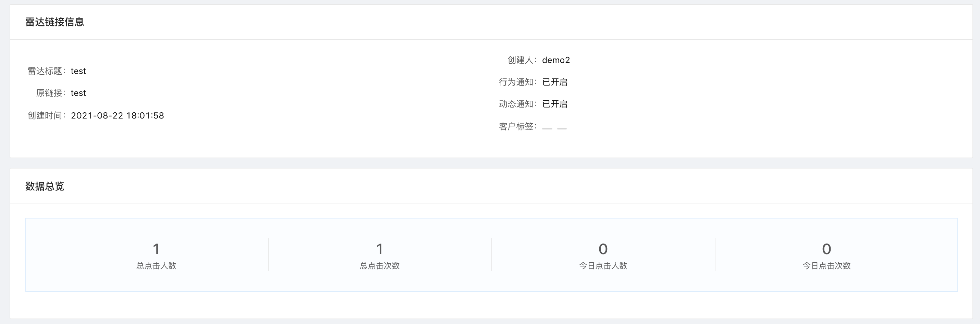Click the 总点击次数 caption text
Viewport: 980px width, 324px height.
point(379,266)
